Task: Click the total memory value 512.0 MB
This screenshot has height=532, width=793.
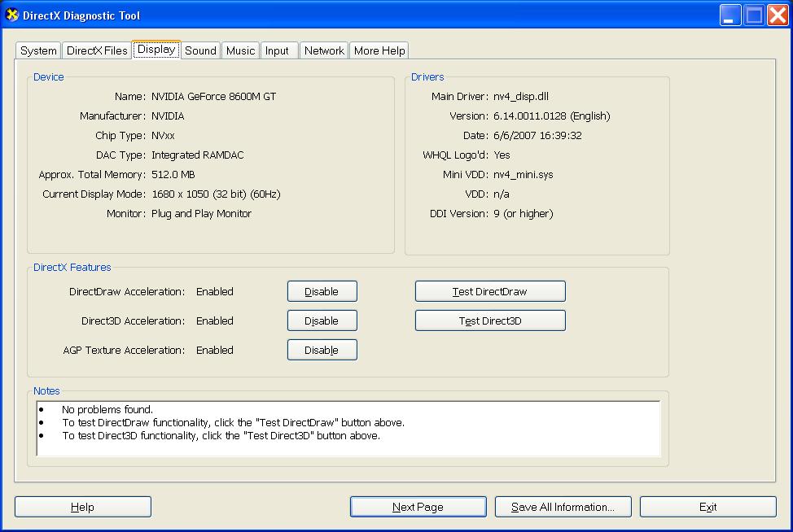Action: tap(173, 175)
